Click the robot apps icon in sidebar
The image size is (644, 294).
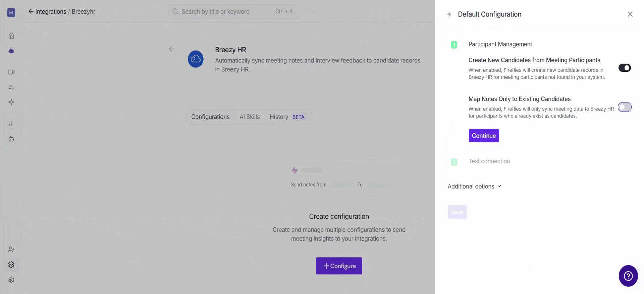point(11,139)
